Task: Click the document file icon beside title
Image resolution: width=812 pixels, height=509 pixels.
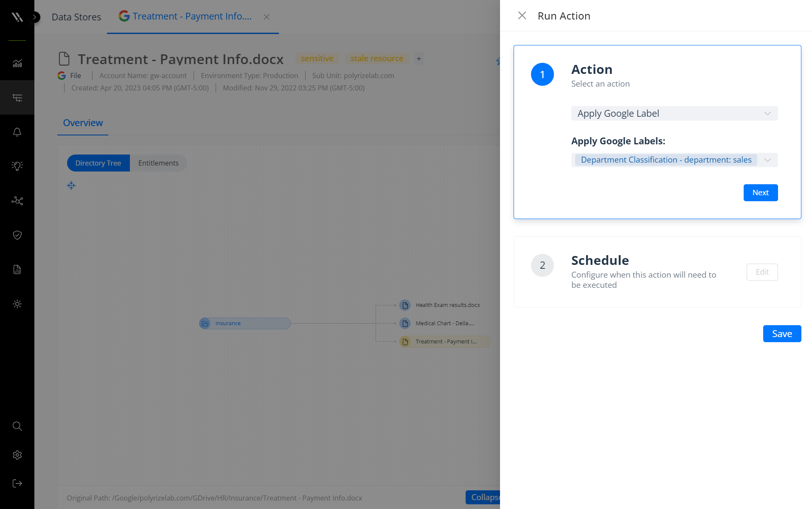Action: click(x=64, y=59)
